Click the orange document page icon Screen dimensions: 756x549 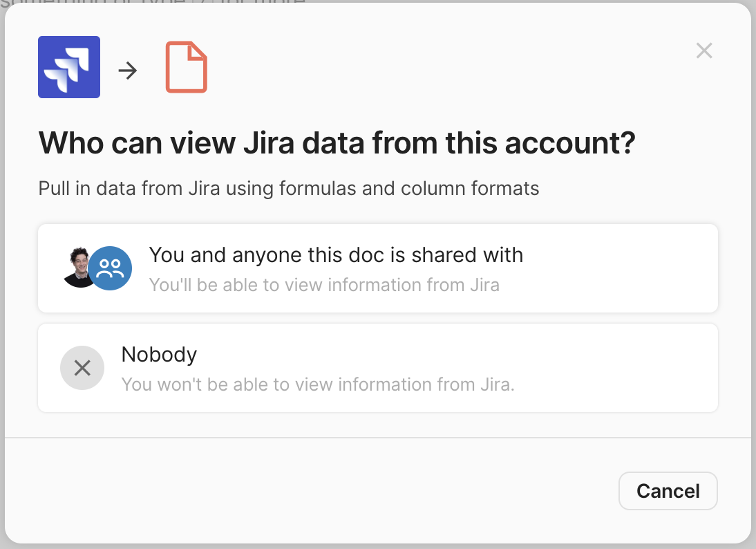186,67
